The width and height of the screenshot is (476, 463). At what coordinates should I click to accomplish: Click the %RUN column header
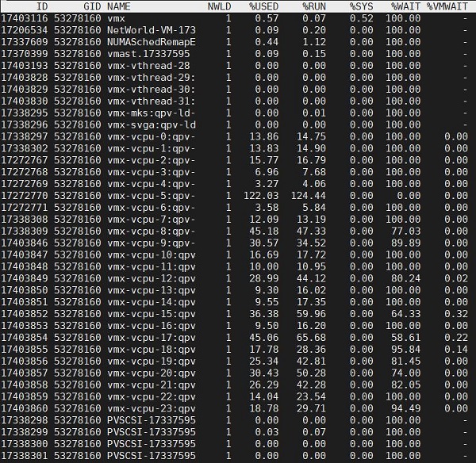click(314, 6)
